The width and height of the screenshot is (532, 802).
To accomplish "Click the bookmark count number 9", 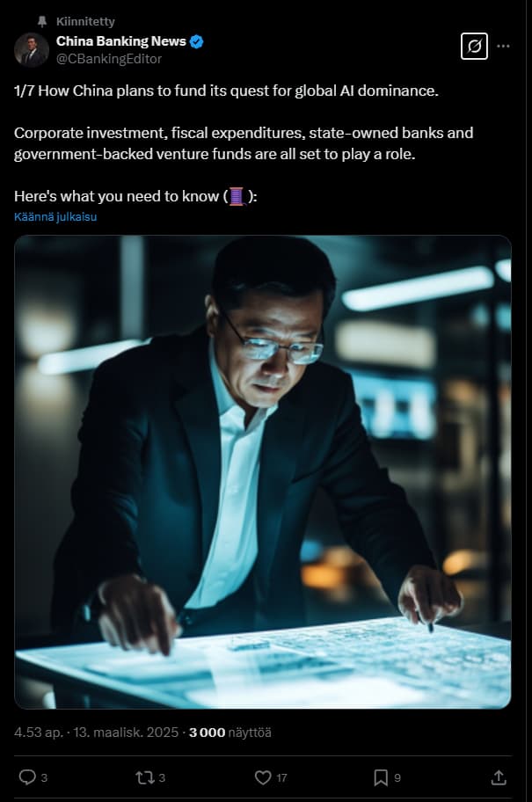I will 397,778.
